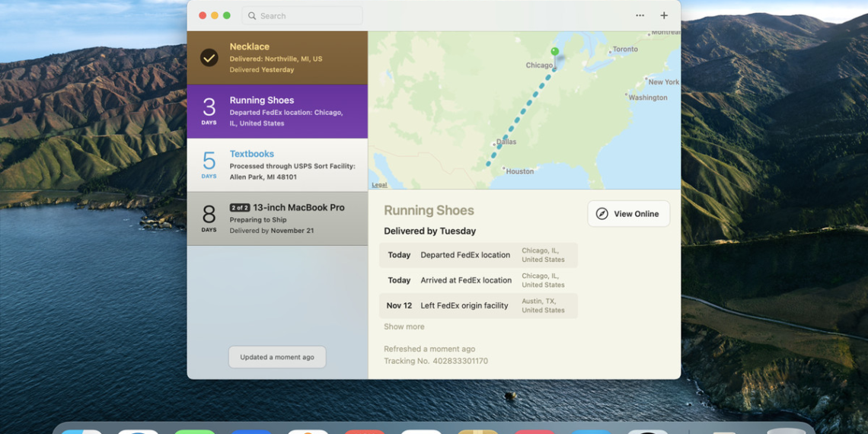
Task: Click the 3 days countdown badge
Action: pyautogui.click(x=209, y=111)
